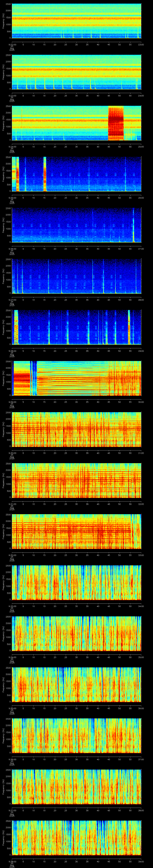Click the broadband burst near 15 seconds in the 9:25:00 panel
Viewport: 153px width, 868px height.
click(45, 174)
